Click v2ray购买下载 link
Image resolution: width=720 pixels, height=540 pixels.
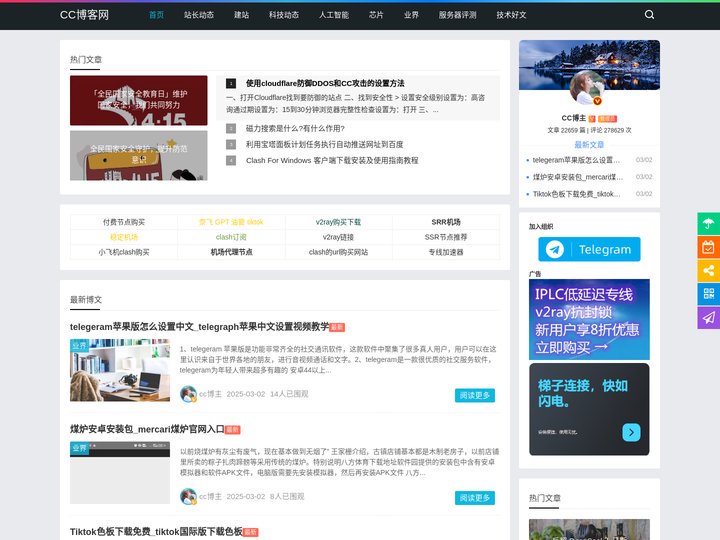[338, 222]
